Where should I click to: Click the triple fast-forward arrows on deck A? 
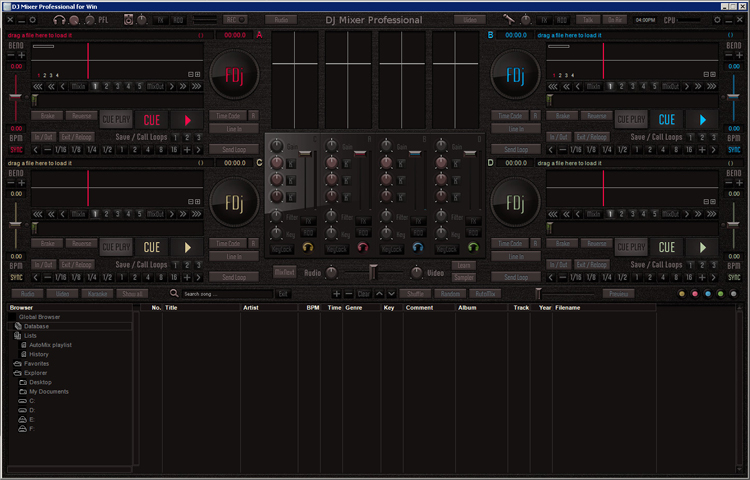tap(196, 87)
